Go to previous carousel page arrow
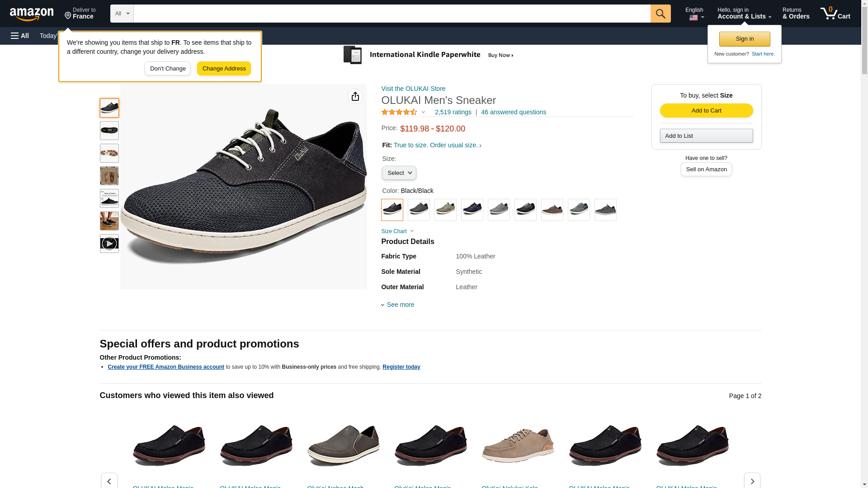The width and height of the screenshot is (868, 488). pyautogui.click(x=109, y=481)
